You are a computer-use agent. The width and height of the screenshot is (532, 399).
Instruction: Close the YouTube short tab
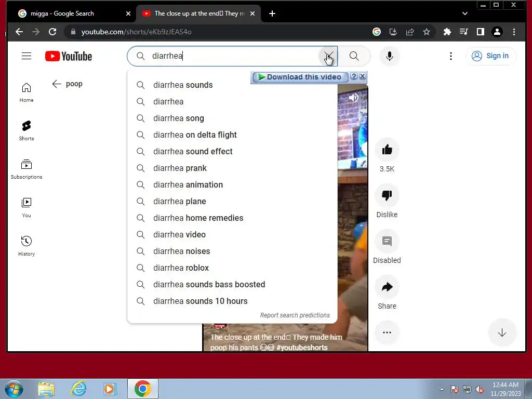click(x=252, y=14)
